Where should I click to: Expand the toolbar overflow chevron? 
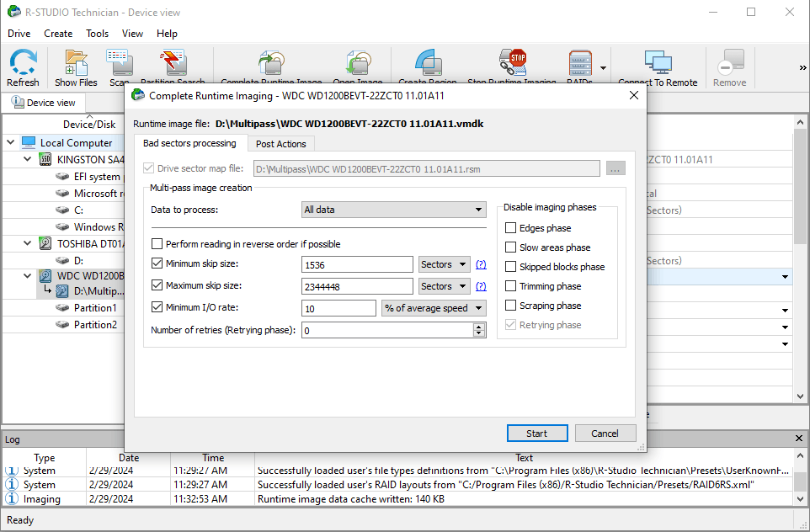pos(802,67)
